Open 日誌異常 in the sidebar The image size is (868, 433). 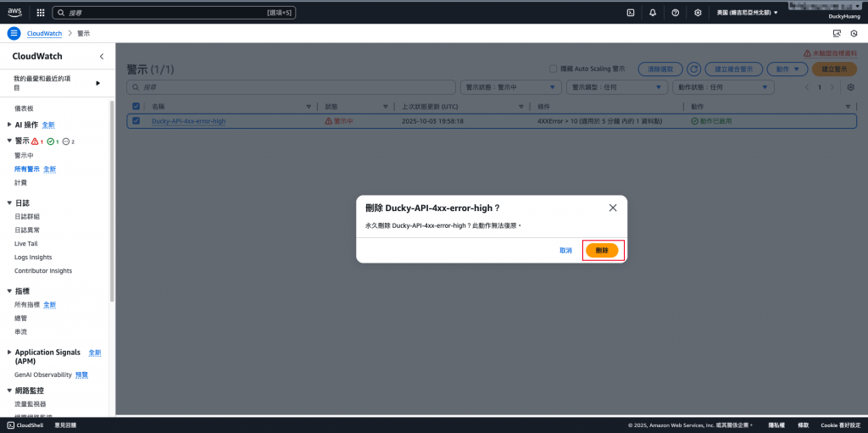27,230
